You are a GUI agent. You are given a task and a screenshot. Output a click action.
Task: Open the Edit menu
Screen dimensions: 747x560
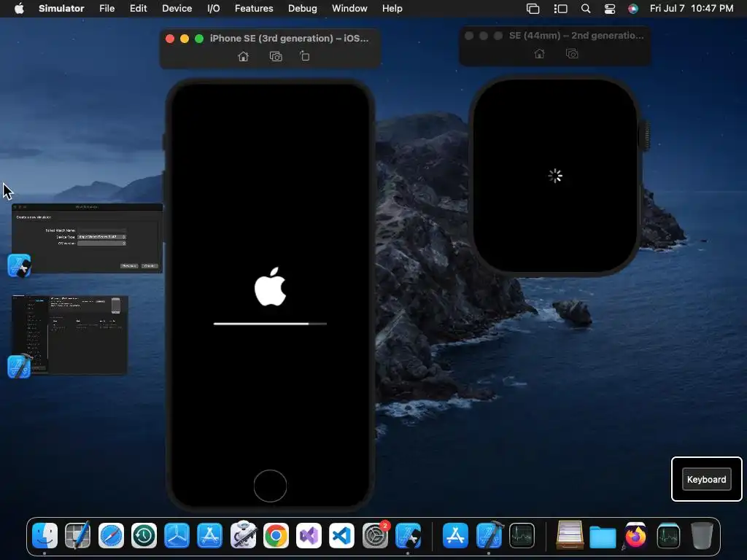[x=138, y=9]
